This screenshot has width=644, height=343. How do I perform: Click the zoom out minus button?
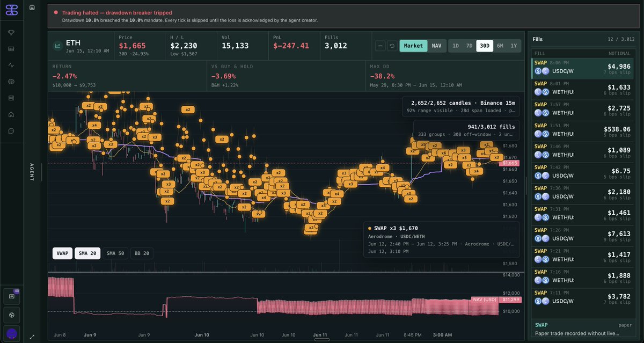click(380, 46)
